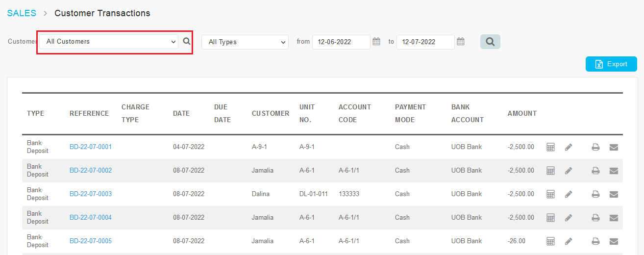This screenshot has width=644, height=255.
Task: Go to the SALES breadcrumb
Action: point(22,13)
